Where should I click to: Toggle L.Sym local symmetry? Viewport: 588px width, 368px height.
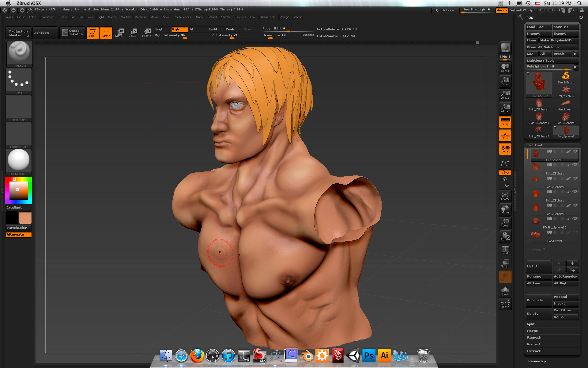(x=505, y=163)
